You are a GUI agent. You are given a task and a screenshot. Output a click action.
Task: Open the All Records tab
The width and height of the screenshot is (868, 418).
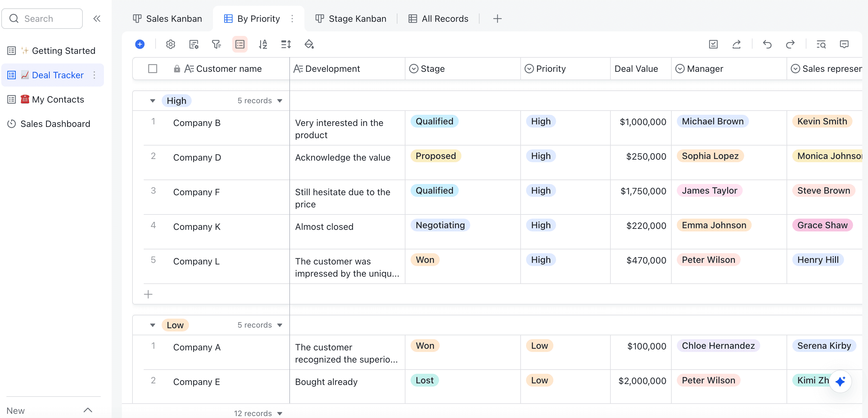tap(438, 19)
